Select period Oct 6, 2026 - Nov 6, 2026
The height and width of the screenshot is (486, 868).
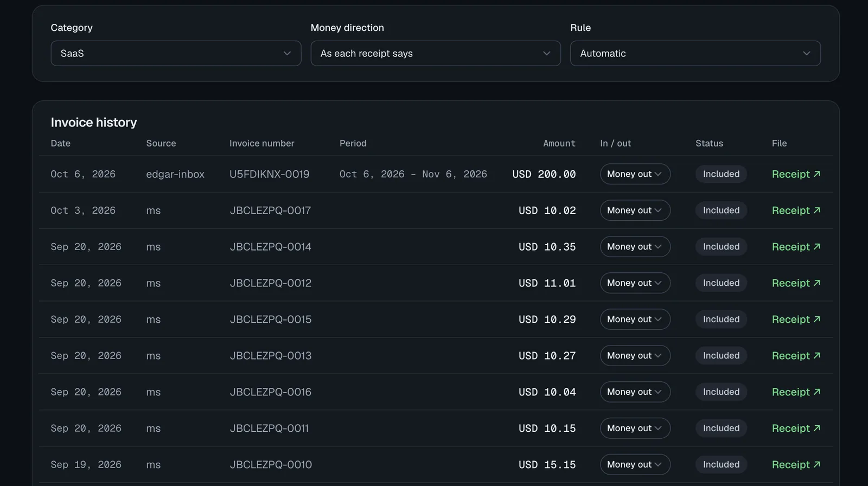click(413, 174)
